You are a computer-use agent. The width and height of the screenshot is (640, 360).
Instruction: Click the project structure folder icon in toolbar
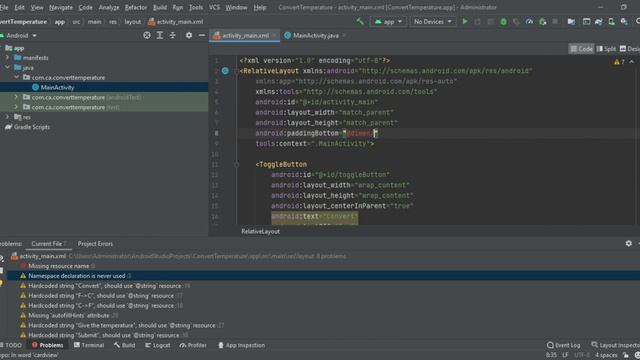coord(571,22)
